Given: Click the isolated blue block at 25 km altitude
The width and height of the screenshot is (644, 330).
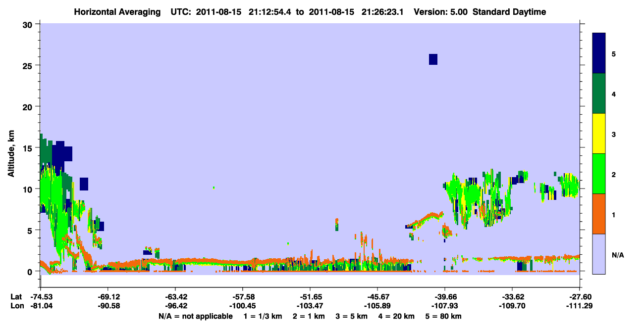Looking at the screenshot, I should click(433, 59).
